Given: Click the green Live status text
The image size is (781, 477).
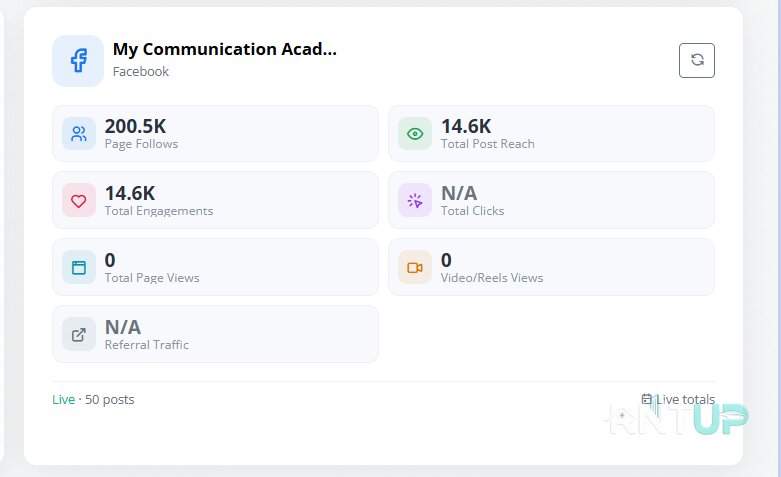Looking at the screenshot, I should pyautogui.click(x=64, y=399).
